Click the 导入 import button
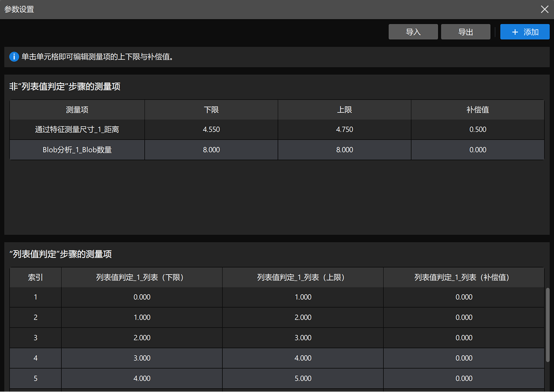The width and height of the screenshot is (554, 392). coord(413,32)
